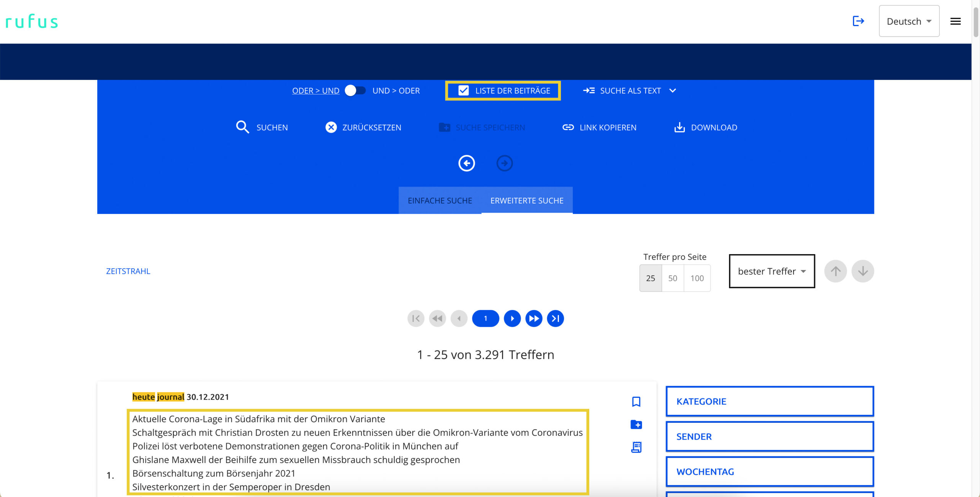The width and height of the screenshot is (980, 497).
Task: Click the DOWNLOAD icon
Action: pos(679,127)
